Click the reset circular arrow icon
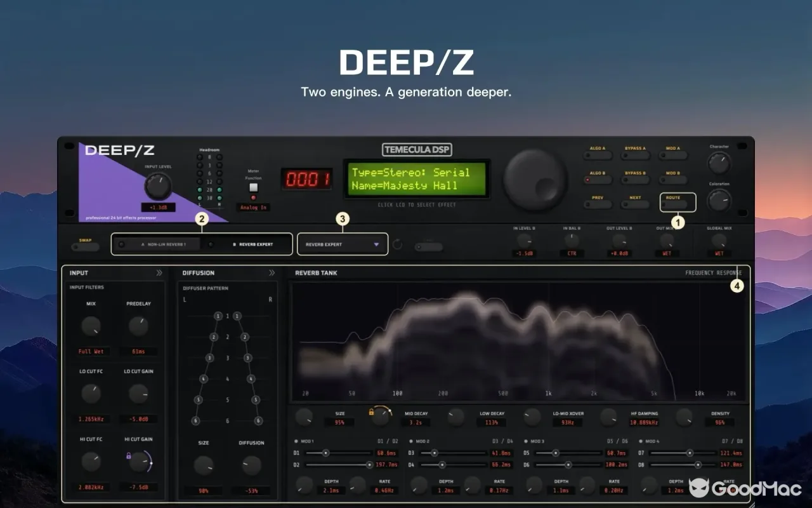812x508 pixels. [x=398, y=244]
